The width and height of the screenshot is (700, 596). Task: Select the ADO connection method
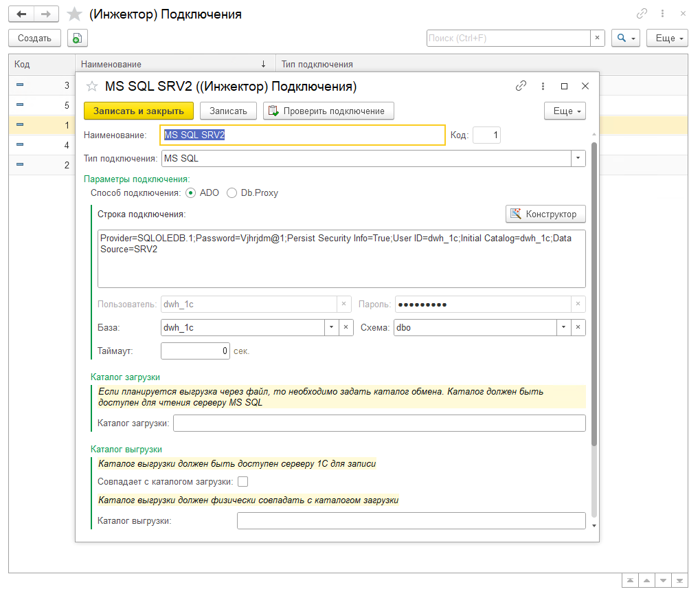click(x=190, y=193)
